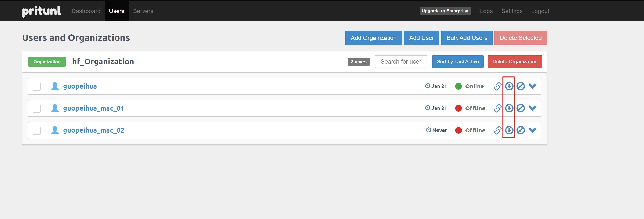Disable user guopeihua
The width and height of the screenshot is (644, 219).
[x=521, y=86]
